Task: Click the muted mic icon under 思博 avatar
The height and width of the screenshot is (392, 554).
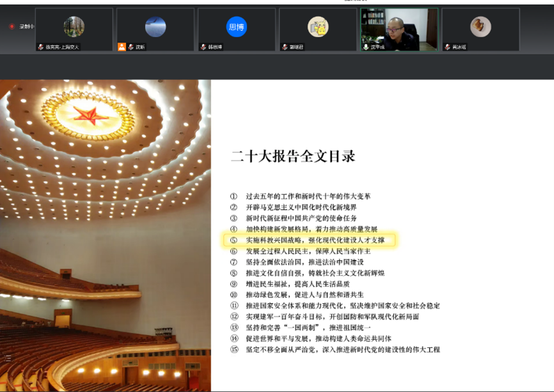Action: click(x=203, y=47)
